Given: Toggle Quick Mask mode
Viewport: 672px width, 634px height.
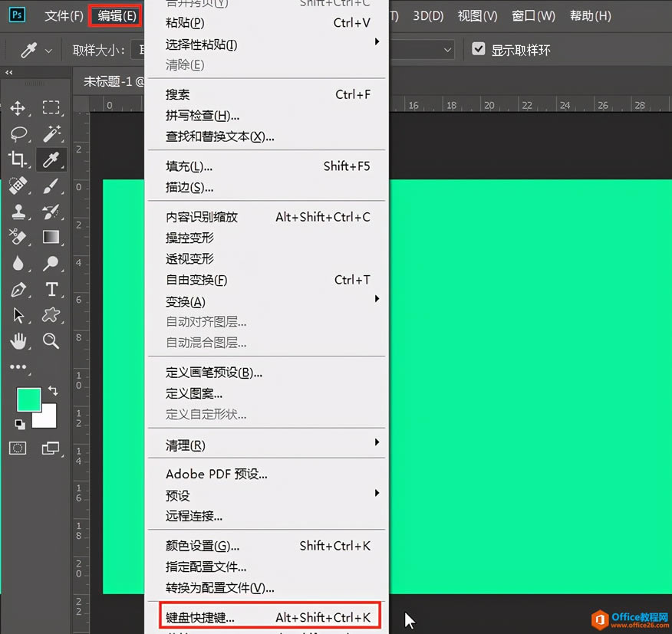Looking at the screenshot, I should pos(18,448).
